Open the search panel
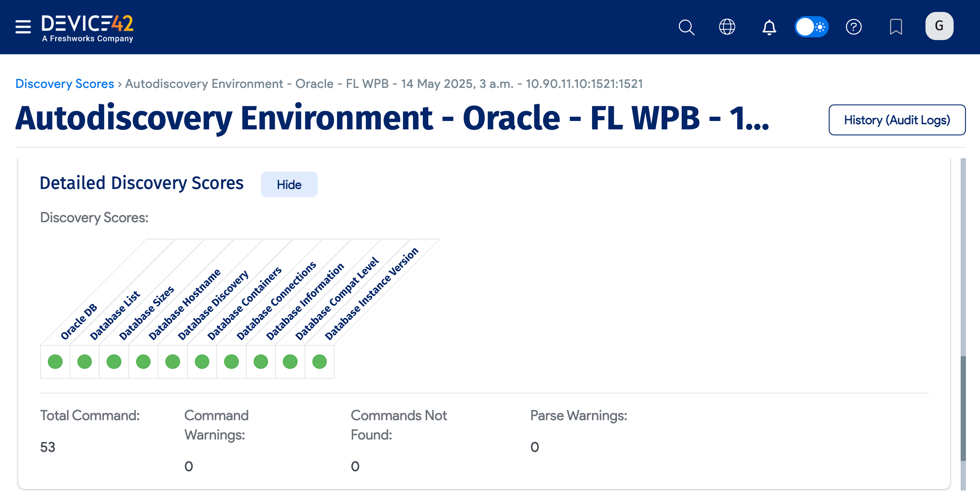The width and height of the screenshot is (980, 500). (686, 27)
